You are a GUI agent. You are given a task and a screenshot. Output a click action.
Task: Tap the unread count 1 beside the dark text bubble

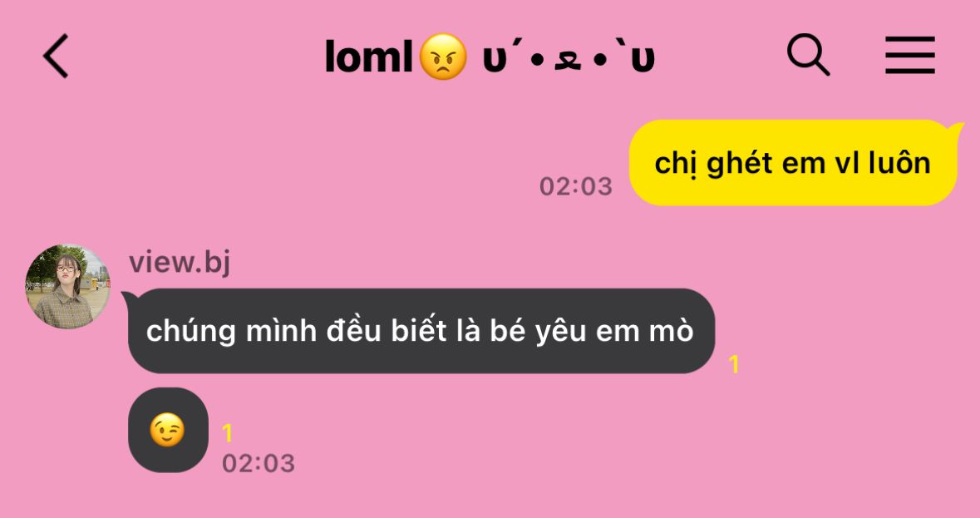click(x=734, y=364)
